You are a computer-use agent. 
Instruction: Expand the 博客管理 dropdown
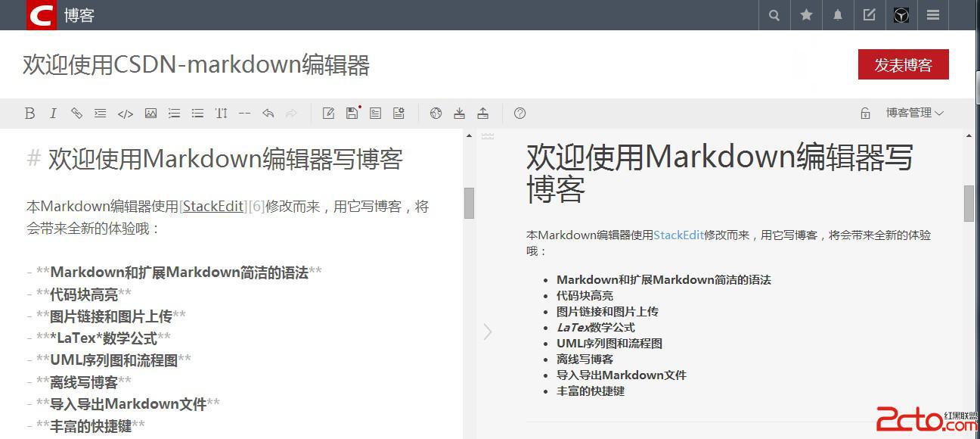coord(915,113)
